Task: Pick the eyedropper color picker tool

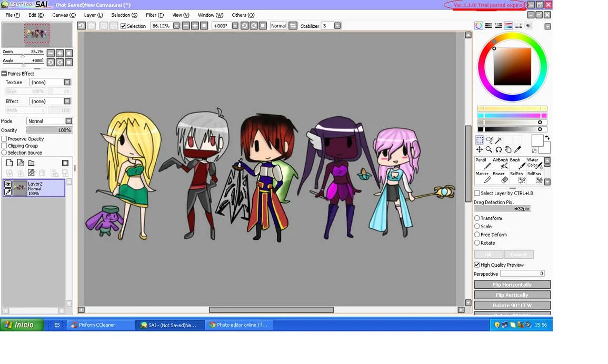Action: tap(517, 149)
